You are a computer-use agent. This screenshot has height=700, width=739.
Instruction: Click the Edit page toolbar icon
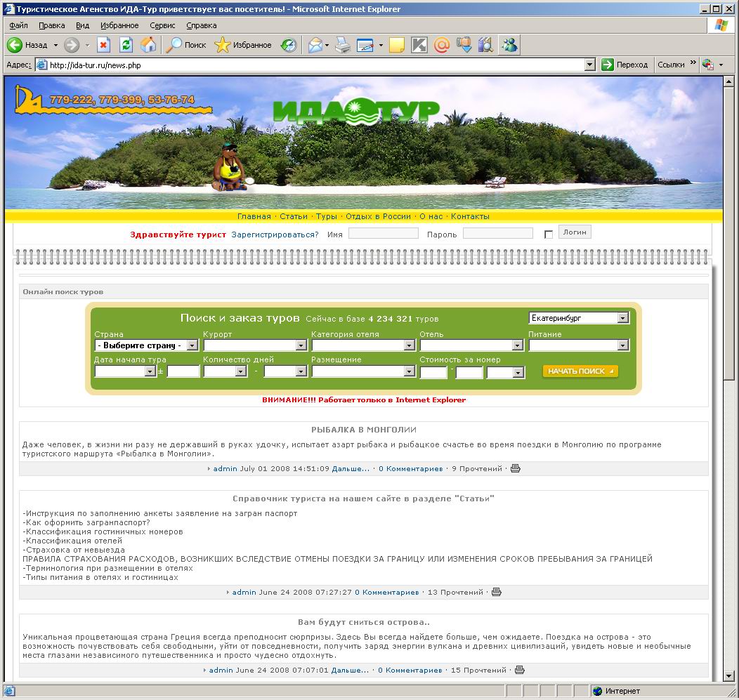(x=365, y=45)
